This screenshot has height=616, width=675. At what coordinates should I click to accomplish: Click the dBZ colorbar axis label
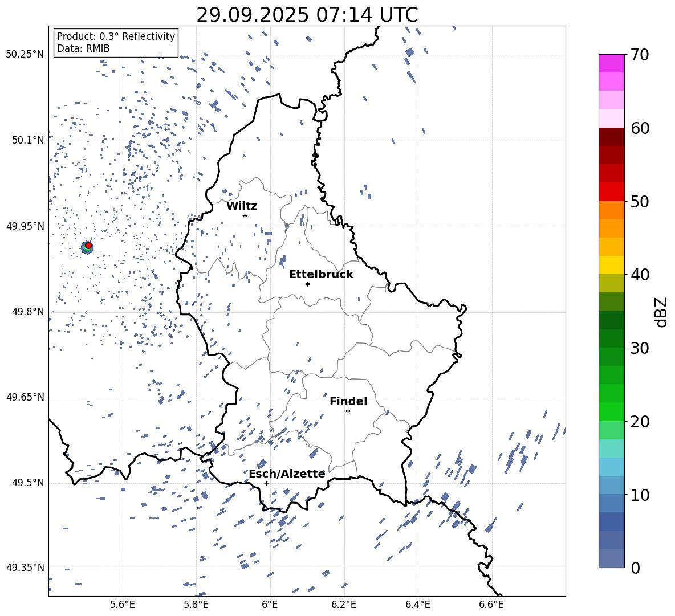[x=662, y=312]
